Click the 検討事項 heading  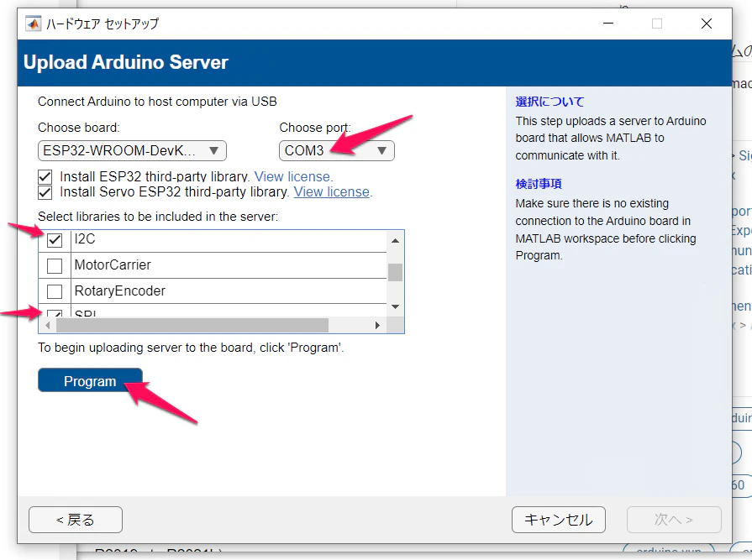point(539,184)
